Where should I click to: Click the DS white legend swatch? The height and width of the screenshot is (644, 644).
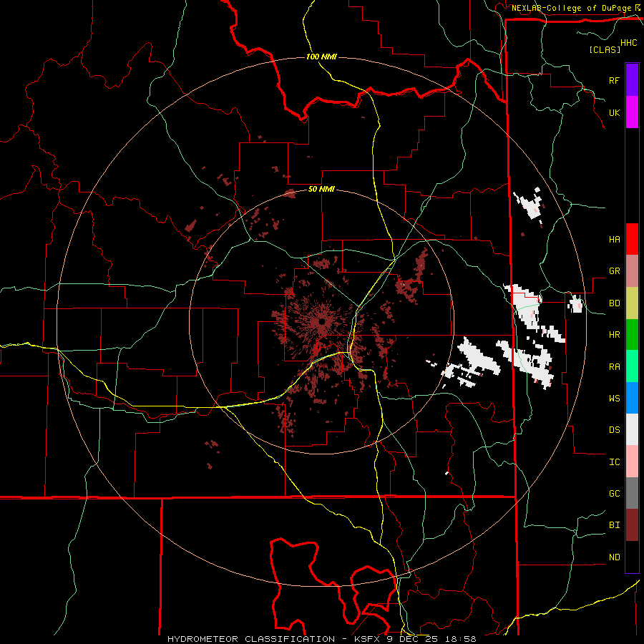click(x=632, y=429)
